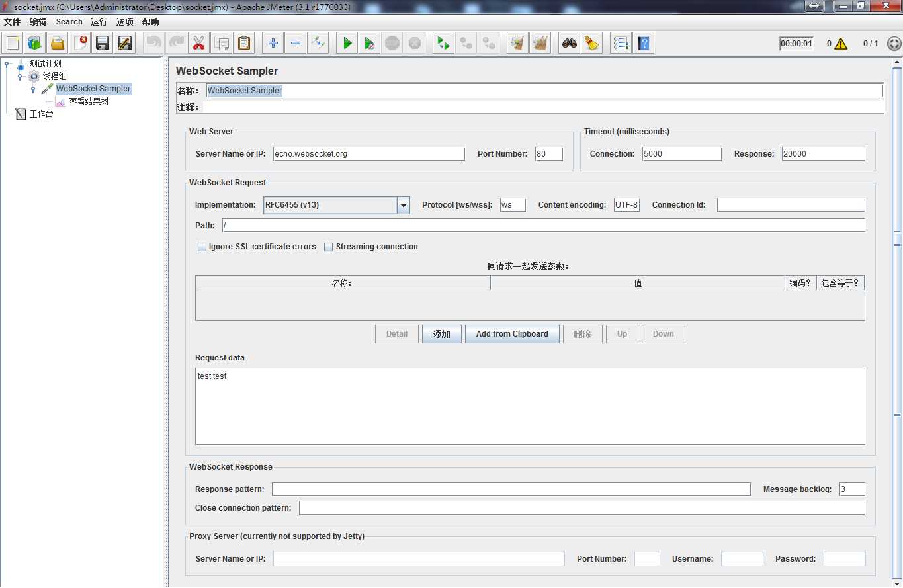The height and width of the screenshot is (588, 903).
Task: Click the Reset Search broom icon
Action: [x=592, y=44]
